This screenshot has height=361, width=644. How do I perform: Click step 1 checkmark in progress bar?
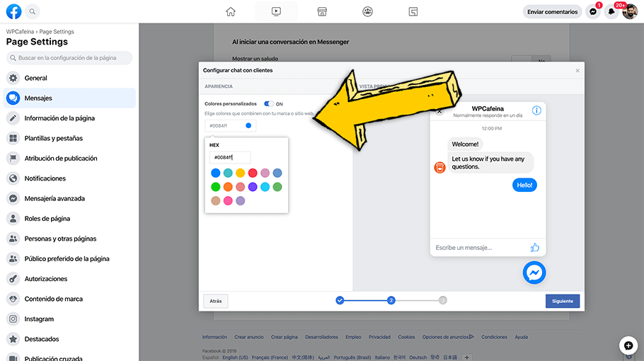click(x=340, y=301)
